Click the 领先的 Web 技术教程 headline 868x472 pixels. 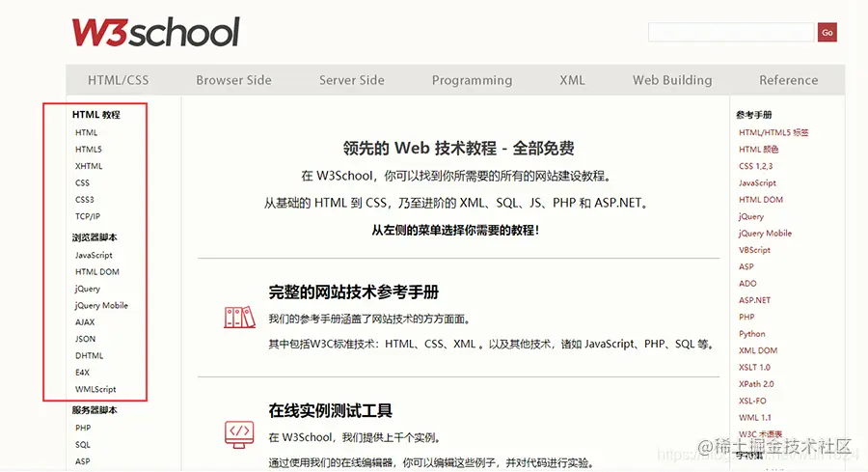pos(458,148)
